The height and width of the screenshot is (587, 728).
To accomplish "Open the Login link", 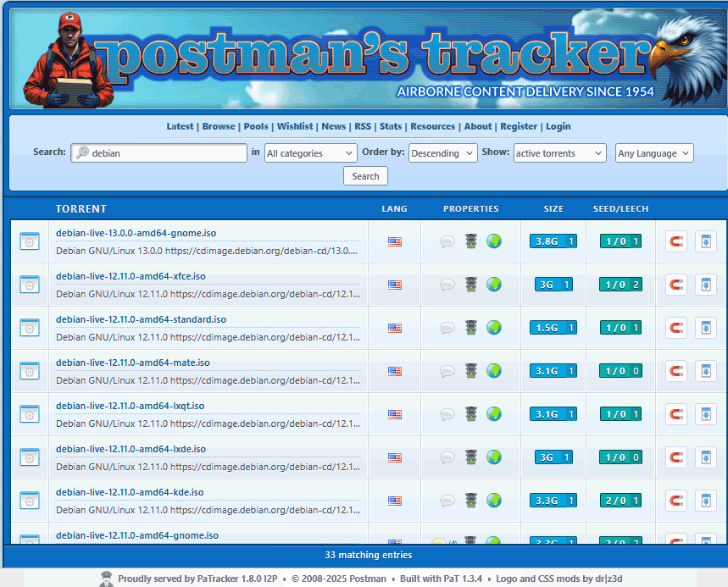I will point(558,126).
